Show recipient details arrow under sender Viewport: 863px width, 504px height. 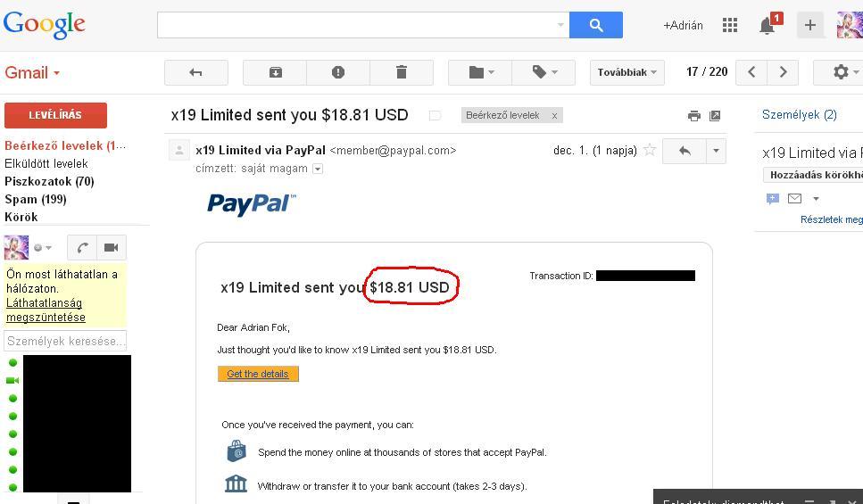318,169
